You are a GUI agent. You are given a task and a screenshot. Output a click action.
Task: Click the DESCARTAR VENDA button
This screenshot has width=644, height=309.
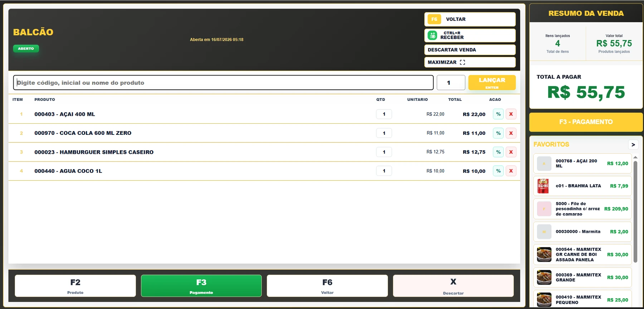(x=470, y=50)
